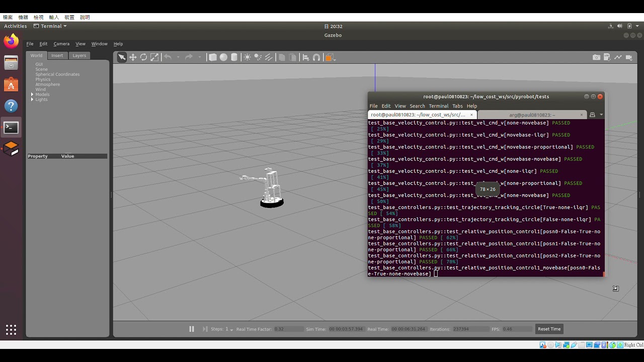Open the undo history dropdown arrow
The image size is (644, 362).
tap(178, 57)
